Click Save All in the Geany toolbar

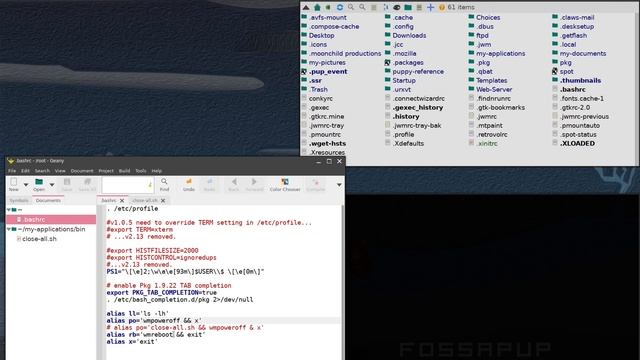pos(87,184)
